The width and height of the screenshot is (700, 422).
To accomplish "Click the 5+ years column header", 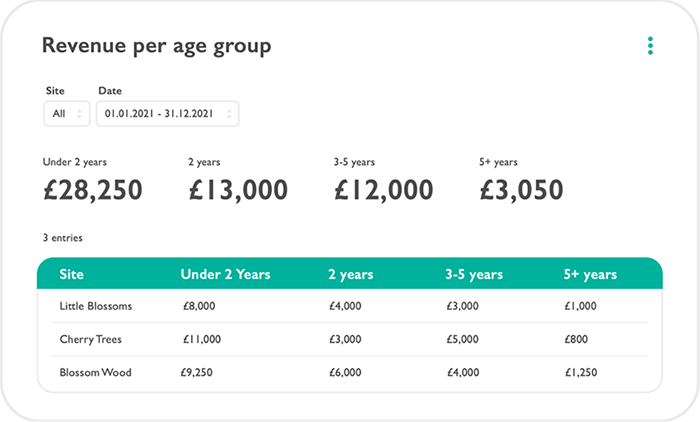I will (x=590, y=274).
